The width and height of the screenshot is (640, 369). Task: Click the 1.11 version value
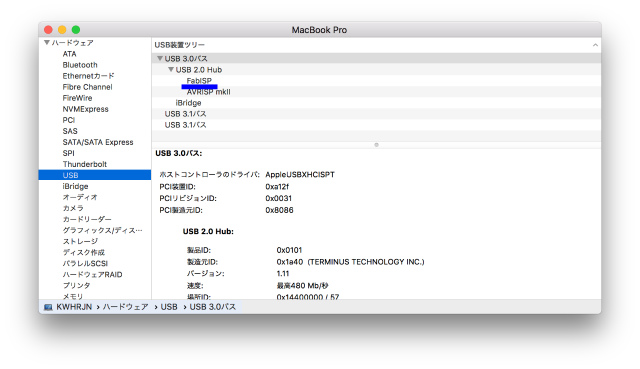[x=282, y=274]
